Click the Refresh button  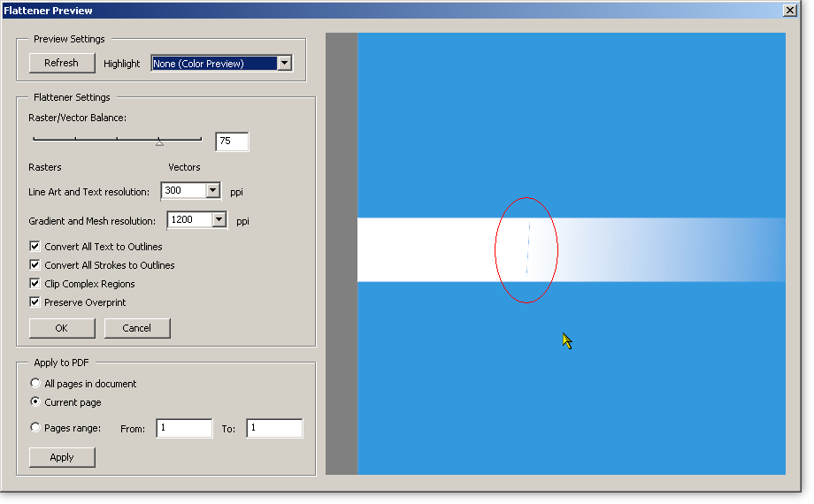pos(62,63)
